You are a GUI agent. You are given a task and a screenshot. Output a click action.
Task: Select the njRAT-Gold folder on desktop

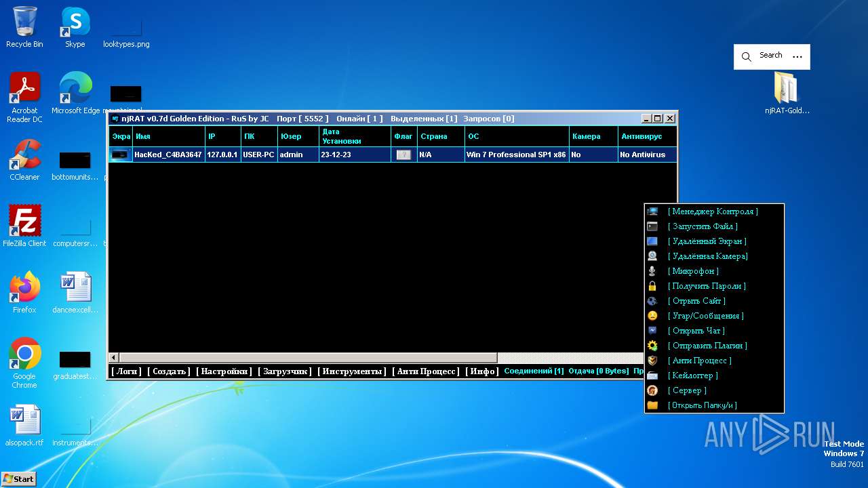pos(787,93)
